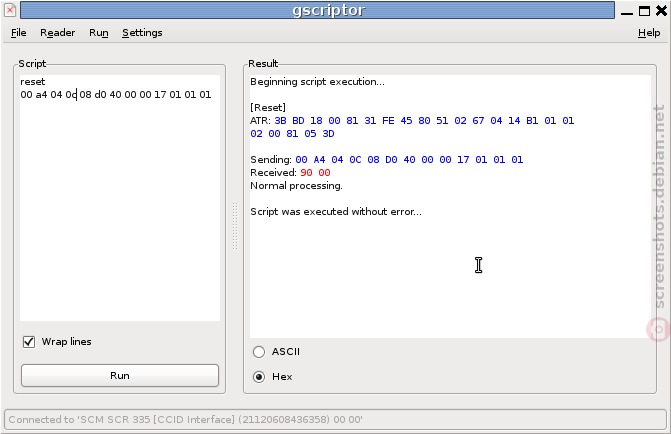The image size is (671, 434).
Task: Click the received '90 00' status bytes
Action: pos(315,172)
